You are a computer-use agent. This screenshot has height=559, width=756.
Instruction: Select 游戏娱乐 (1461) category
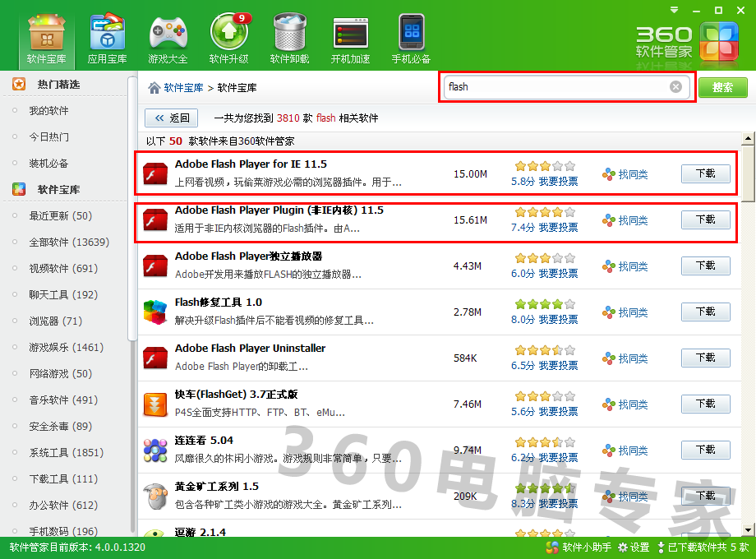[66, 347]
